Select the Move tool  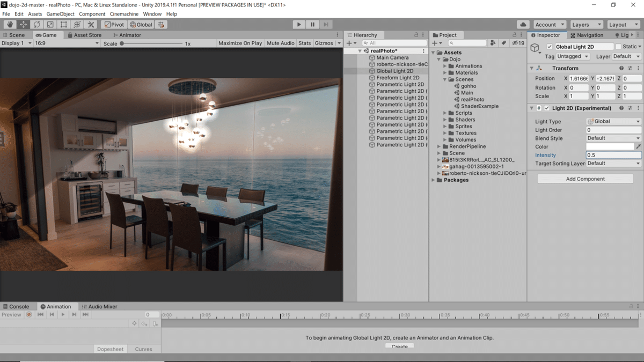click(x=23, y=25)
